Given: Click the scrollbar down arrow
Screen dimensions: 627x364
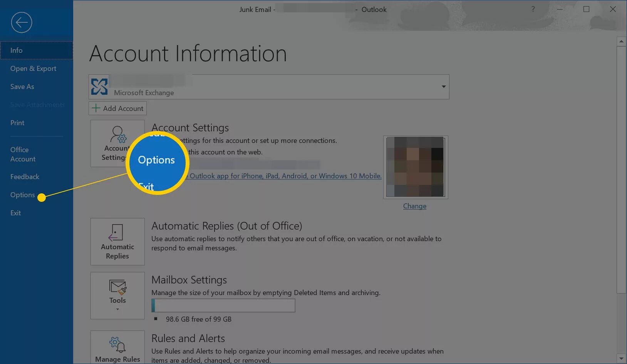Looking at the screenshot, I should pos(621,359).
